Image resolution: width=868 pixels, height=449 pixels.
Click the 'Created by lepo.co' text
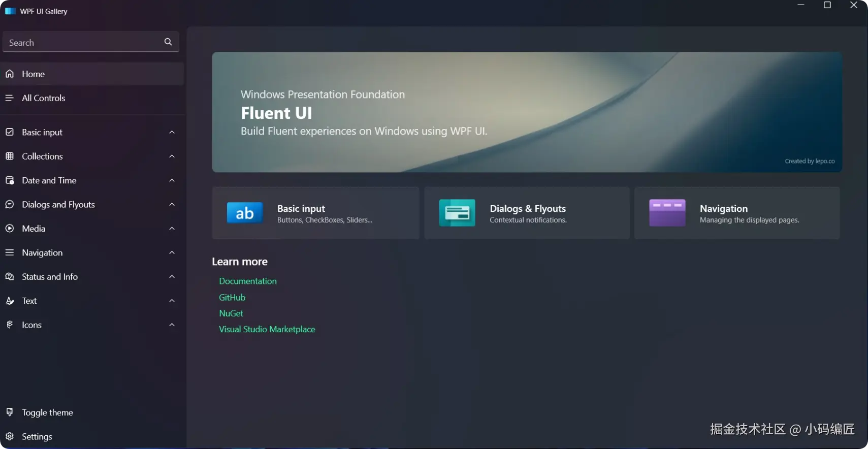tap(810, 161)
